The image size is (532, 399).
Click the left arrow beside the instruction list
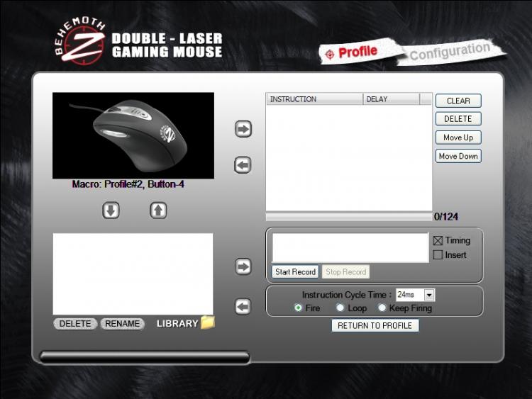(243, 165)
